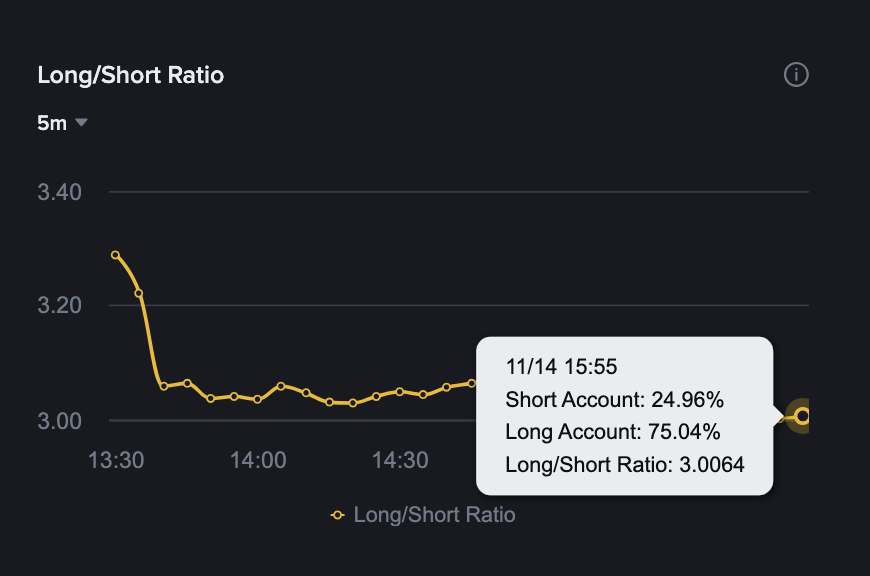The height and width of the screenshot is (576, 870).
Task: Click the arrow next to 5m
Action: tap(81, 122)
